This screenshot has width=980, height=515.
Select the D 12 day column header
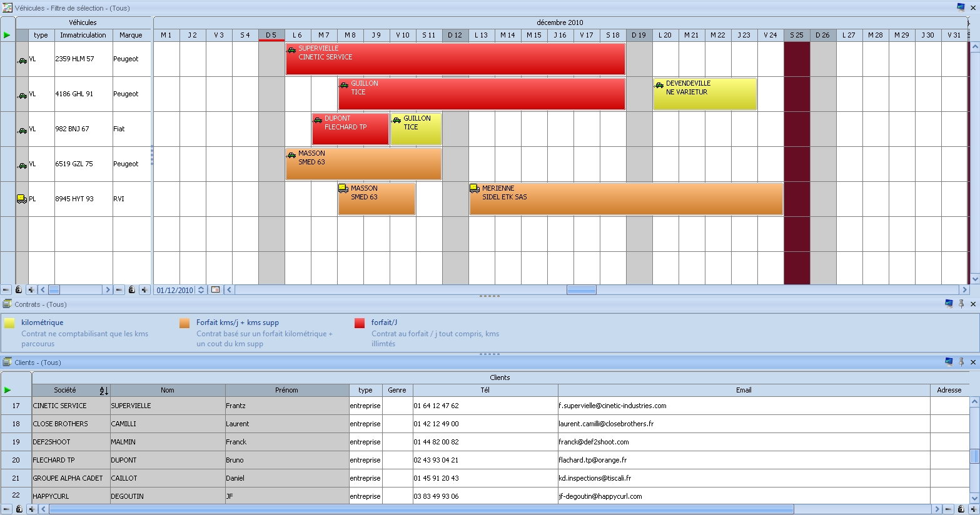(x=455, y=35)
